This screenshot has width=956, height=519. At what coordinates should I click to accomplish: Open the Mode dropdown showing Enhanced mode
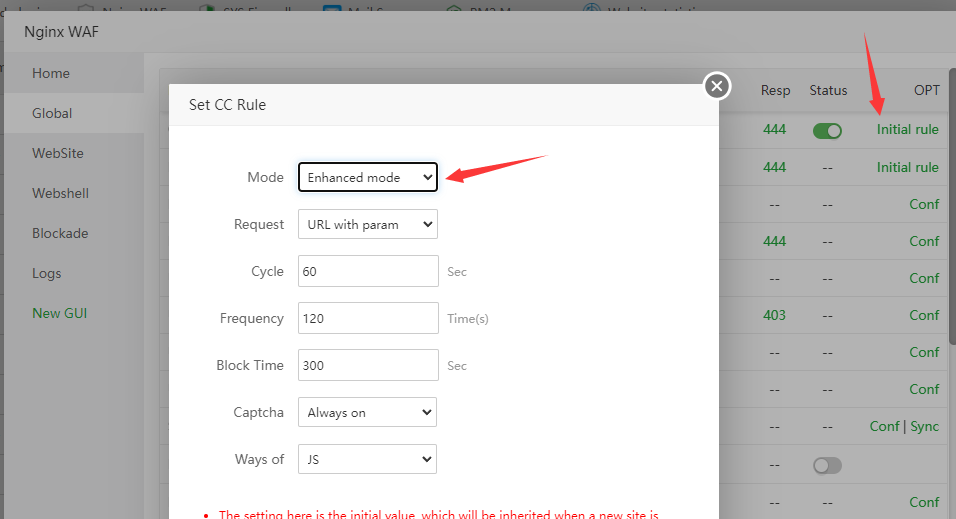[368, 177]
